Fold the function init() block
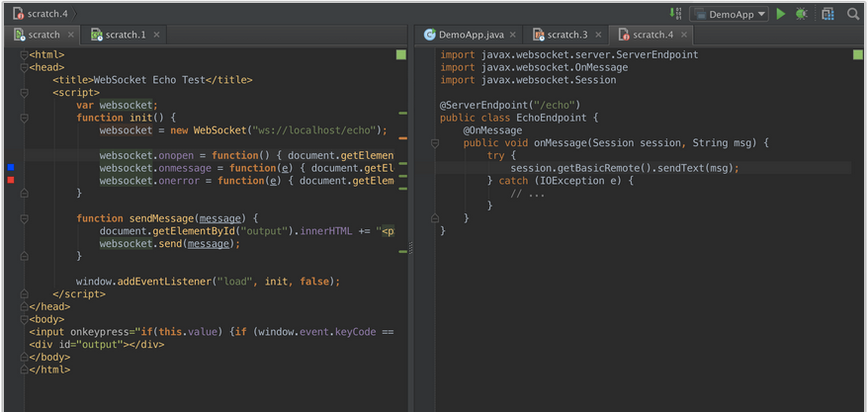This screenshot has width=868, height=412. (24, 118)
